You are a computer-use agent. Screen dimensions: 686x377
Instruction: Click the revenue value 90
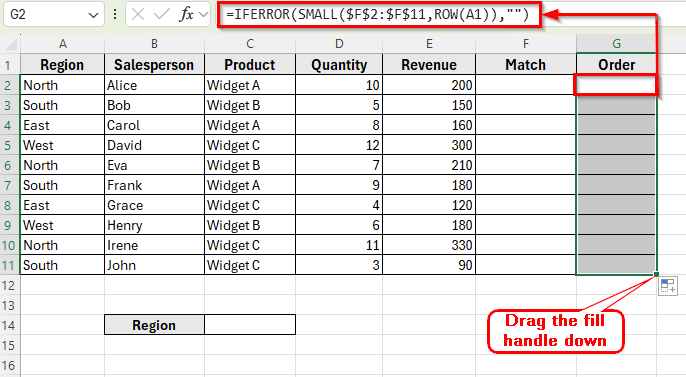pos(429,265)
